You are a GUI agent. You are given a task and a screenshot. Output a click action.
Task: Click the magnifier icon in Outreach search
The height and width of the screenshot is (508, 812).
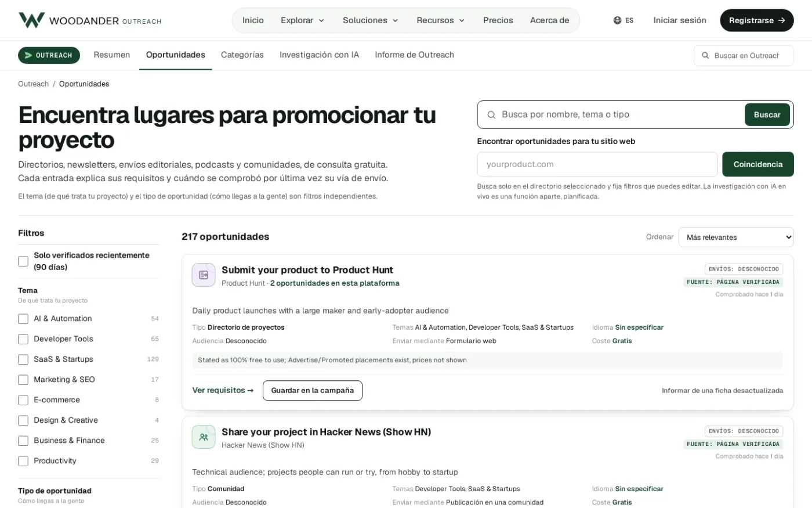705,56
